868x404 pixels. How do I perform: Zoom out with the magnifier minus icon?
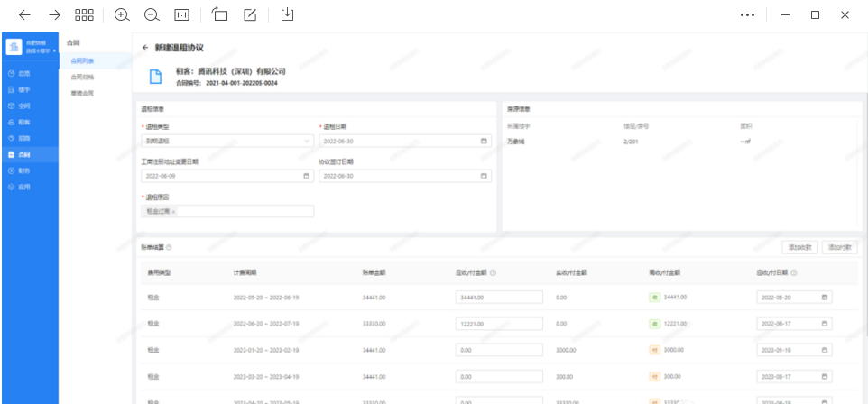pyautogui.click(x=152, y=14)
